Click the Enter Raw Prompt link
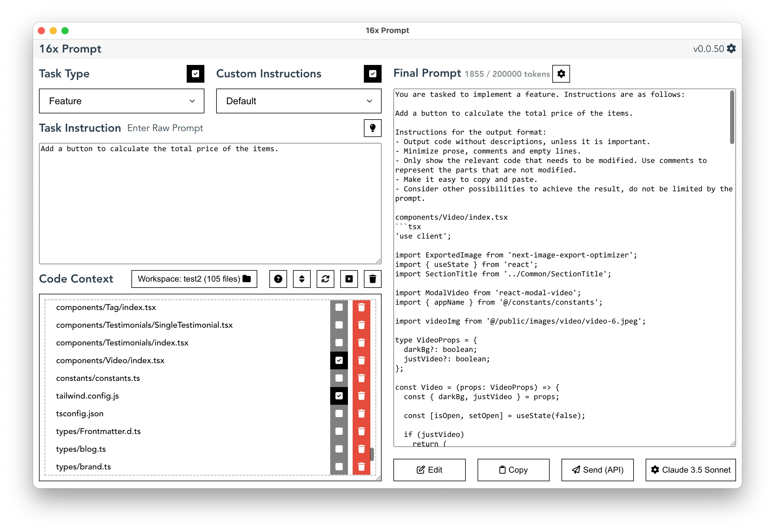 (165, 128)
